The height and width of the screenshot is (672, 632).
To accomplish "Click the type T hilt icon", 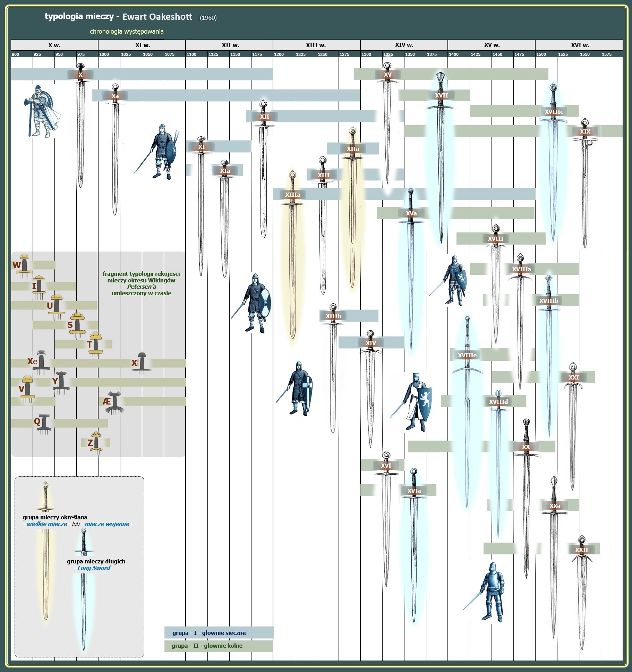I will coord(96,344).
